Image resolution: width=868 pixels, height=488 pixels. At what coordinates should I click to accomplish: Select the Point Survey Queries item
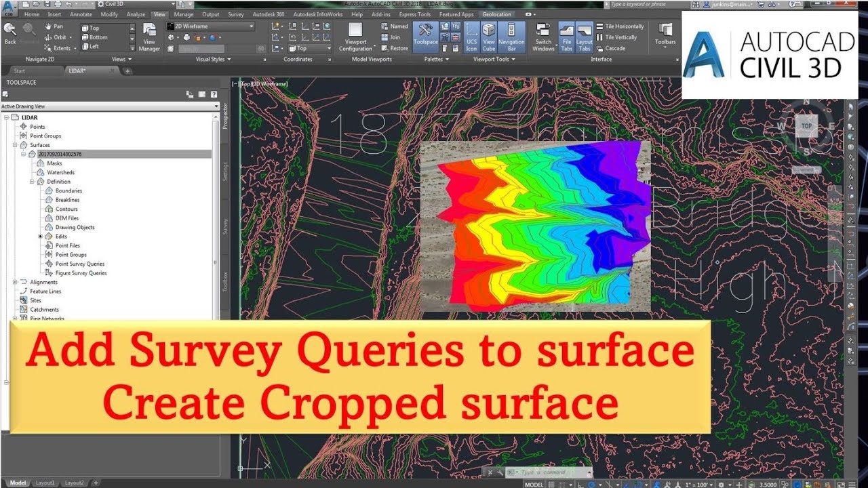80,264
